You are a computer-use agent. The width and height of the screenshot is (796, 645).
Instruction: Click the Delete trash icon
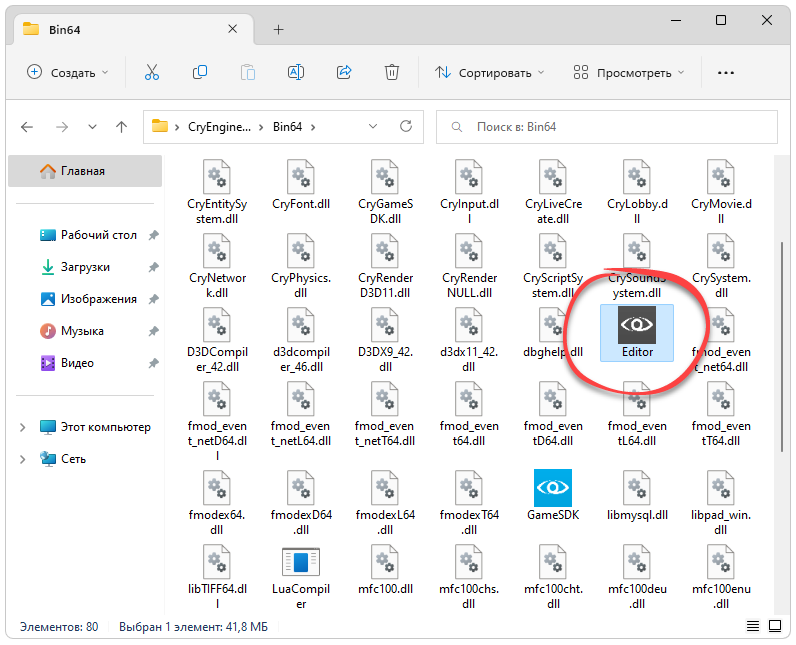[x=392, y=72]
